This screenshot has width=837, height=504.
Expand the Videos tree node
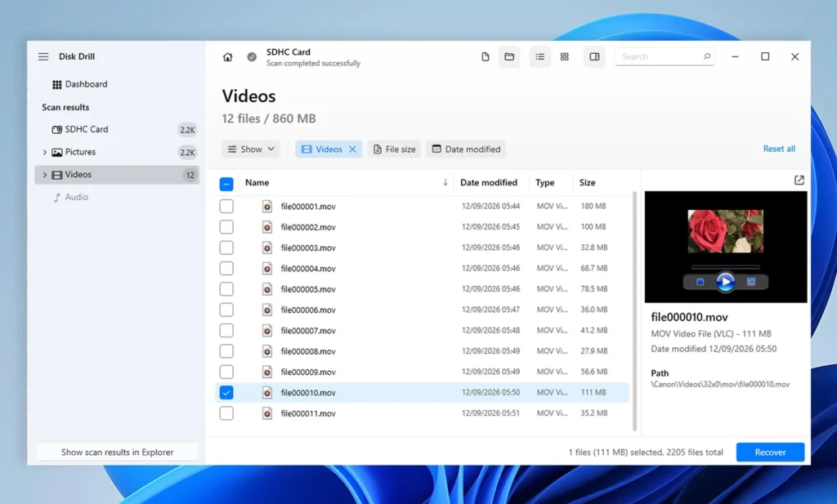tap(45, 175)
